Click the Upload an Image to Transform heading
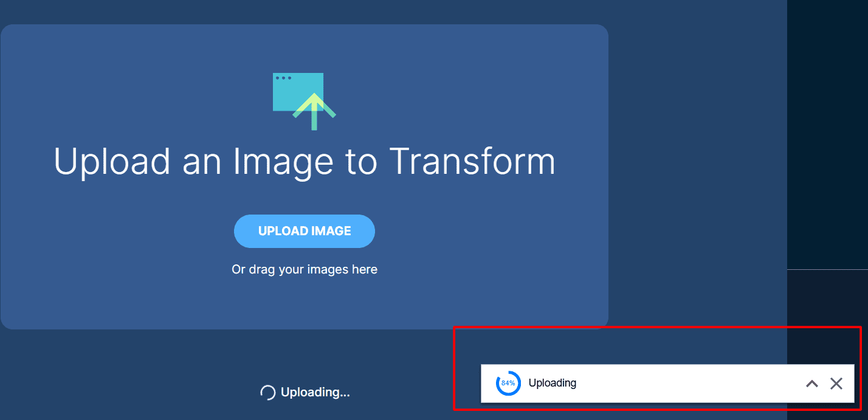This screenshot has width=868, height=420. (305, 161)
